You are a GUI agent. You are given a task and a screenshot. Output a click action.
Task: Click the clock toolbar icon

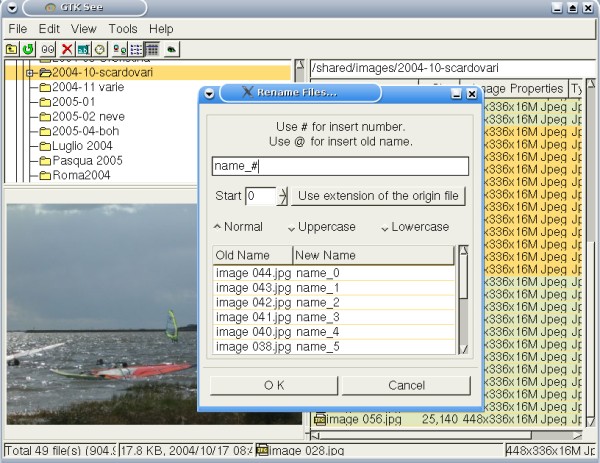pos(100,48)
